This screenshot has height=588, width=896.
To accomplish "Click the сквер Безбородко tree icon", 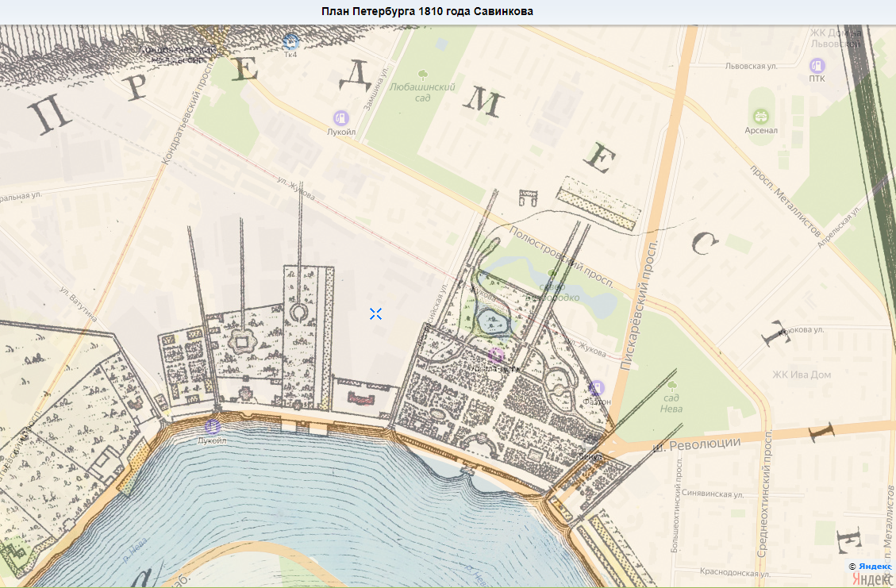I will pyautogui.click(x=552, y=273).
